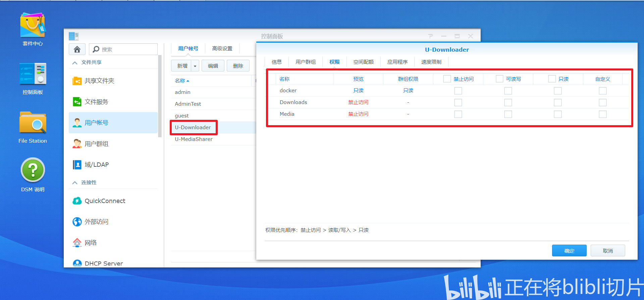This screenshot has width=644, height=300.
Task: Select the 用户帐号 tab in Control Panel
Action: tap(188, 49)
